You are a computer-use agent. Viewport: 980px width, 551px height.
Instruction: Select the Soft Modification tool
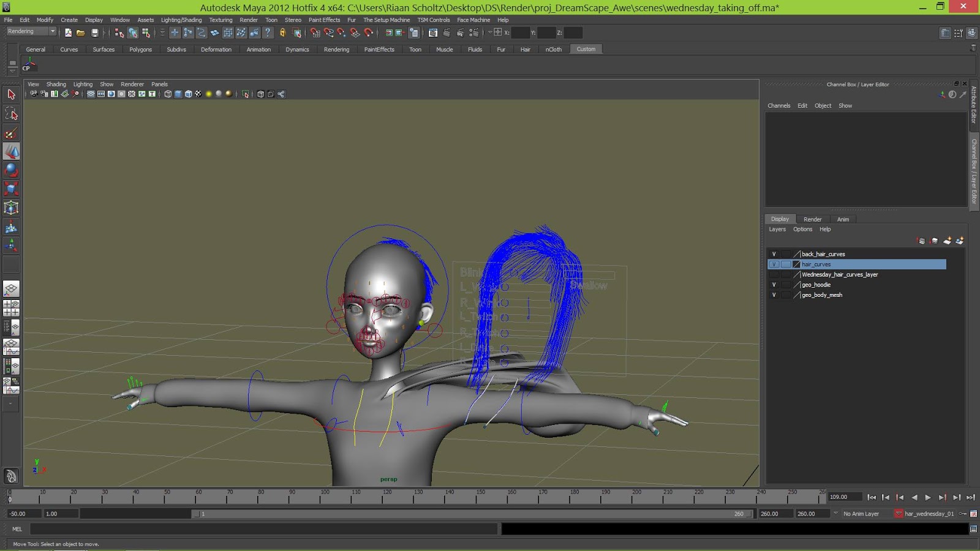tap(11, 227)
